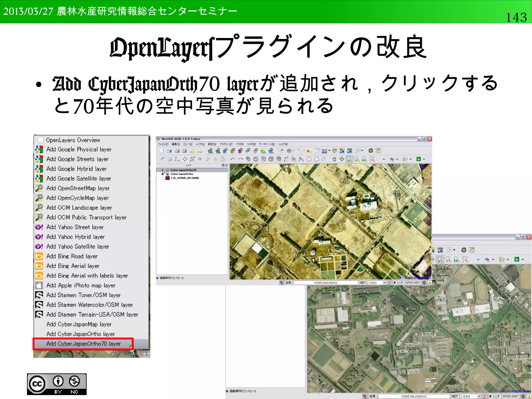The width and height of the screenshot is (532, 399).
Task: Expand overflow chevron after Zoom icons
Action: point(384,159)
